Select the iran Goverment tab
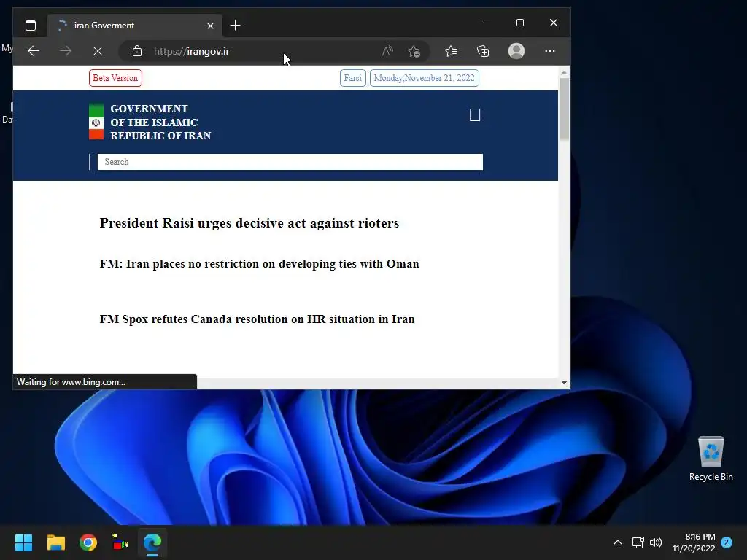Viewport: 747px width, 560px height. click(x=134, y=26)
